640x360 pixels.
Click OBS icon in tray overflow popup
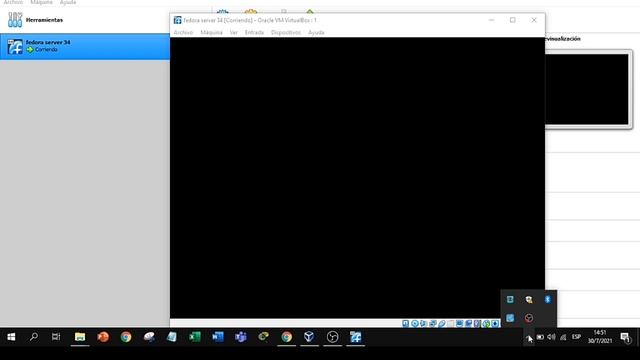[529, 318]
